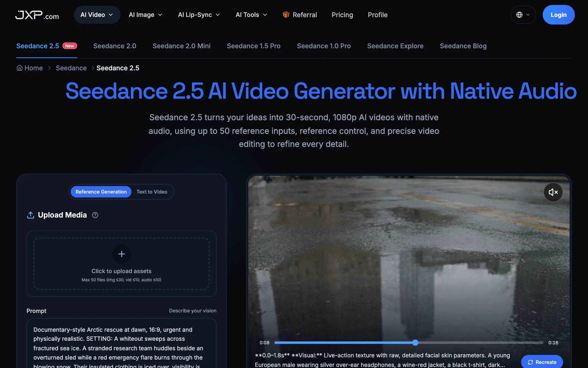Image resolution: width=588 pixels, height=368 pixels.
Task: Unmute the video with speaker icon
Action: 553,192
